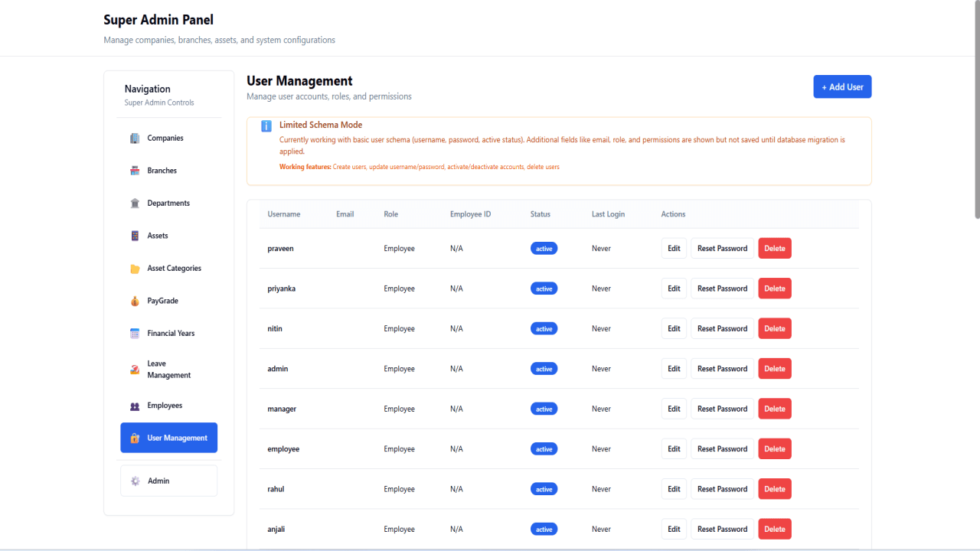Image resolution: width=980 pixels, height=551 pixels.
Task: Reset password for manager
Action: [722, 409]
